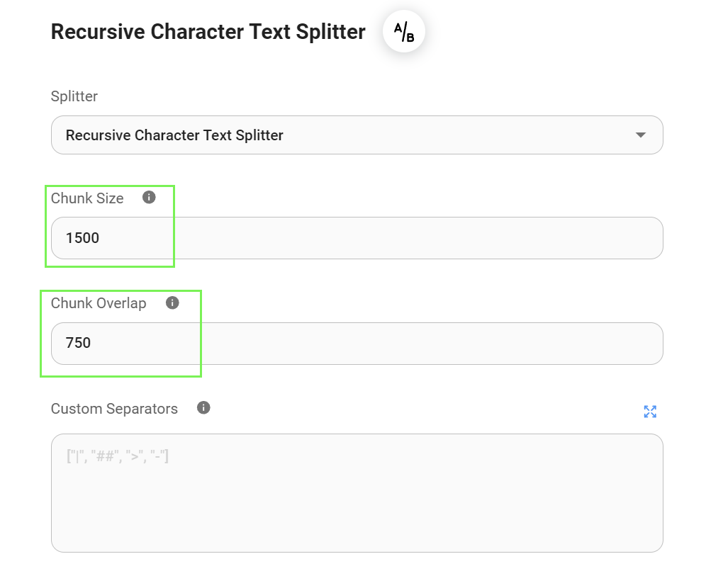
Task: Click the info icon beside Chunk Size
Action: (x=149, y=198)
